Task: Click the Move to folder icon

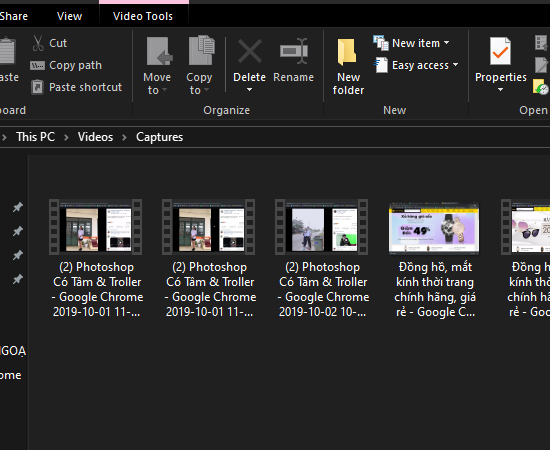Action: (159, 52)
